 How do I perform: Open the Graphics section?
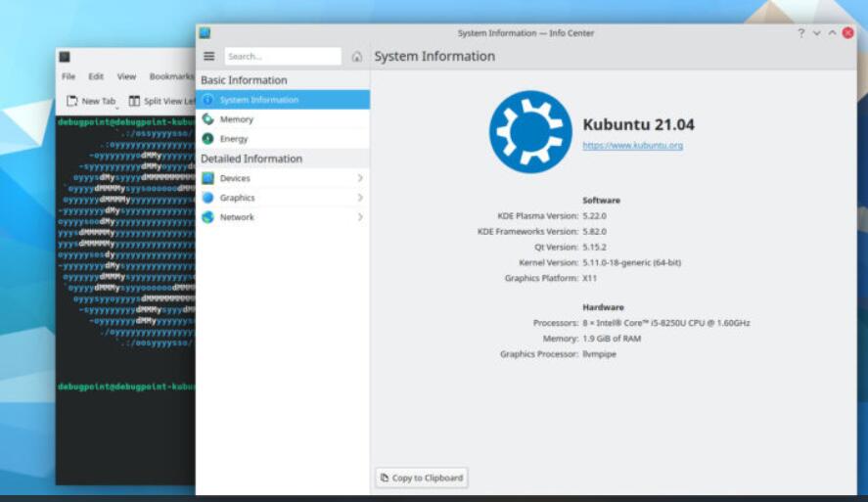283,197
